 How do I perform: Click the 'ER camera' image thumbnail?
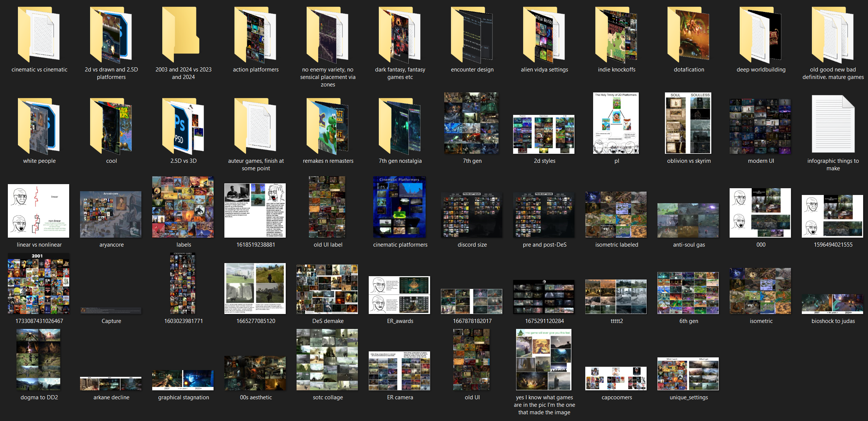click(x=399, y=371)
